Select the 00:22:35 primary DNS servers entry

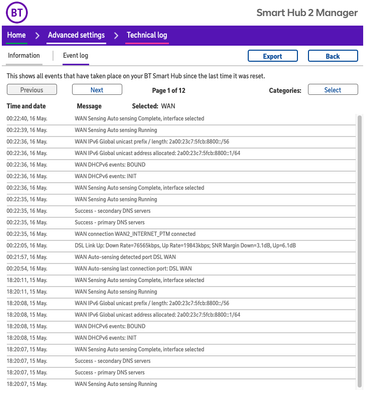point(181,222)
